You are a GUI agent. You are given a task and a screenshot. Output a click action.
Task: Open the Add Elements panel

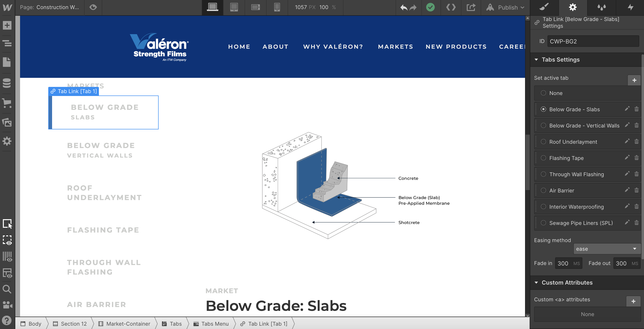coord(7,25)
